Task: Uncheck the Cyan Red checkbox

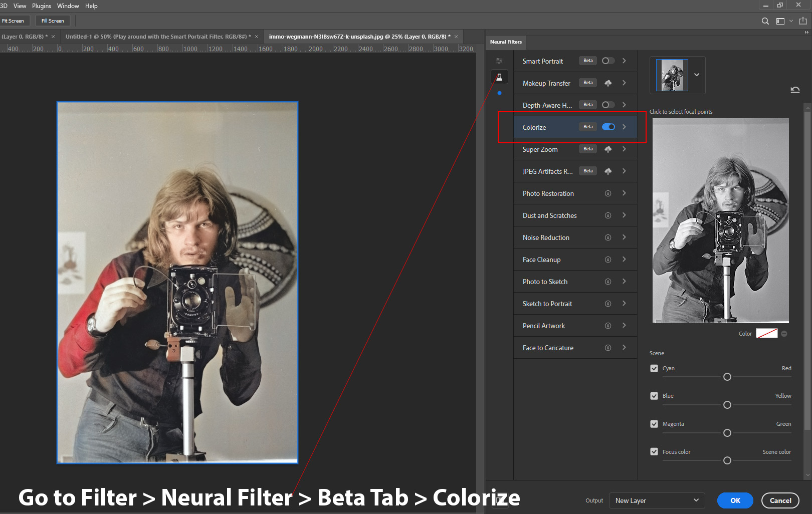Action: tap(654, 368)
